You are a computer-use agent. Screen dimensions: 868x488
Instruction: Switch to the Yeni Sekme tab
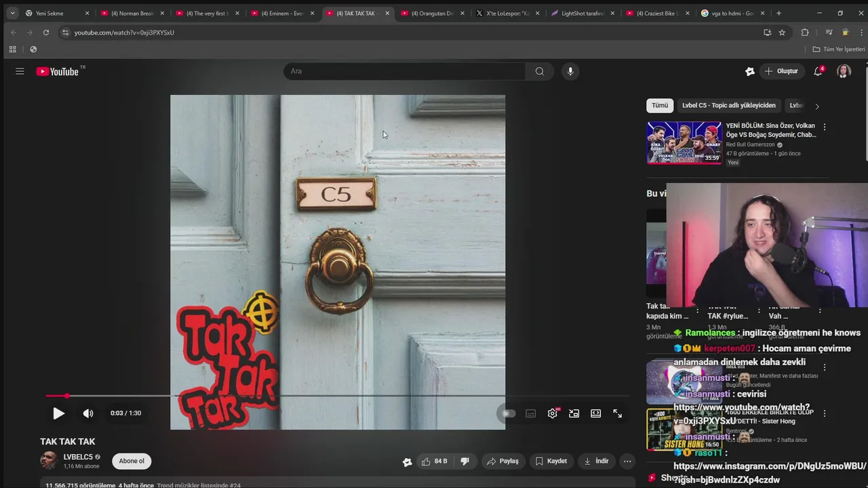click(x=57, y=13)
